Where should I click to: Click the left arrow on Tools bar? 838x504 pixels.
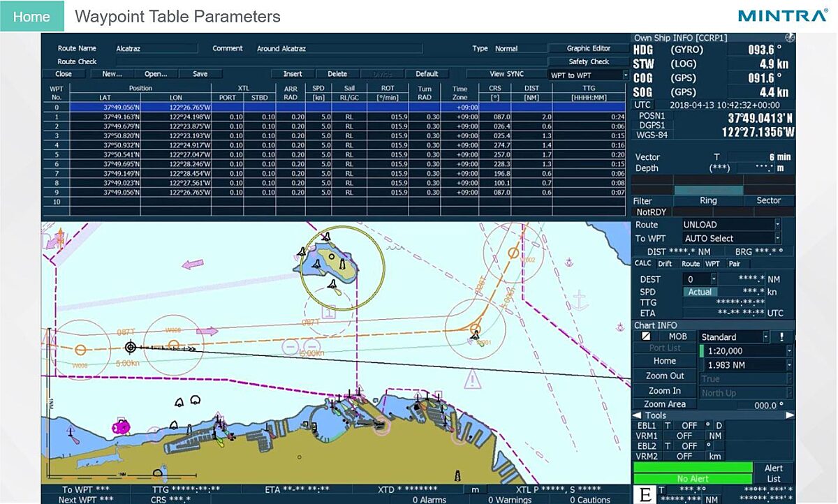(x=637, y=415)
